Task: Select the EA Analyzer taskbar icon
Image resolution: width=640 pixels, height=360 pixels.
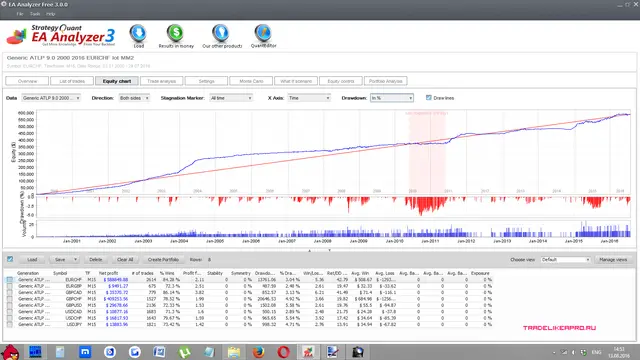Action: 308,352
